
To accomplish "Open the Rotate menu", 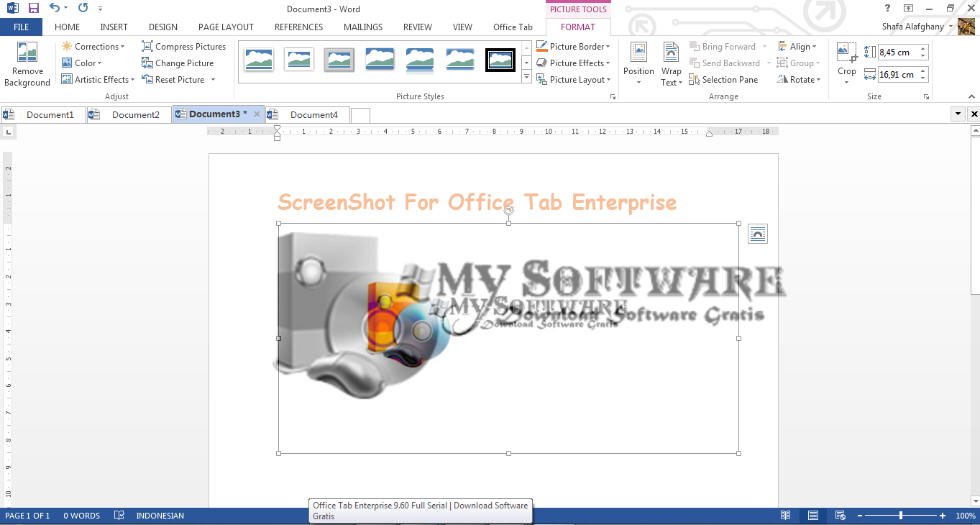I will tap(799, 80).
